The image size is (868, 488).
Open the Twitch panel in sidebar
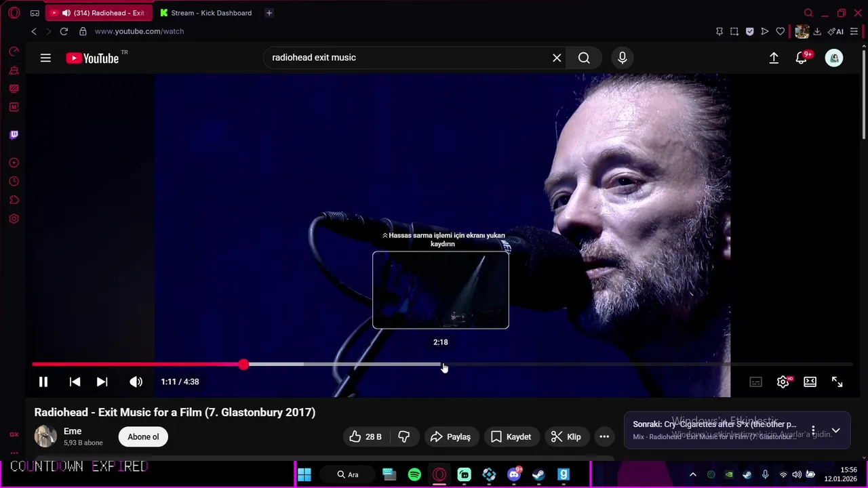(14, 134)
